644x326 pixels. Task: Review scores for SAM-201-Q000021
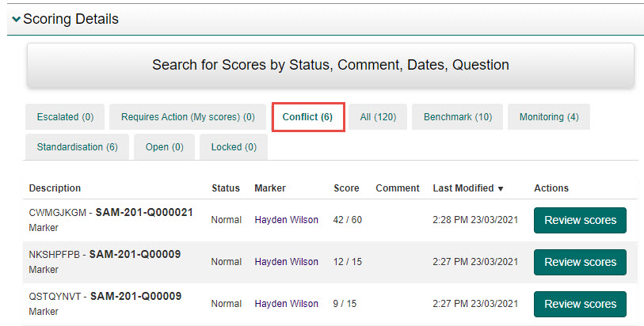pyautogui.click(x=580, y=220)
